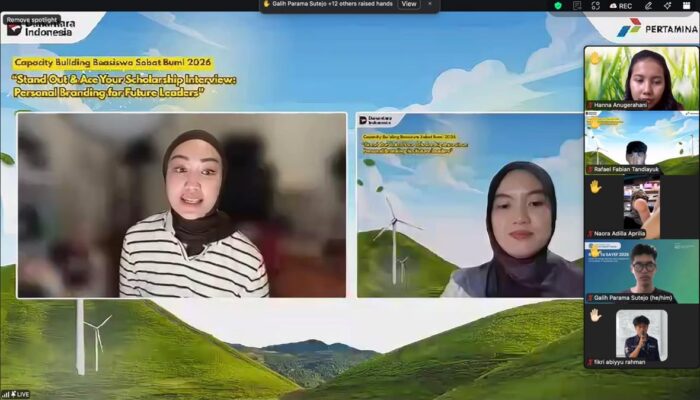The width and height of the screenshot is (700, 400).
Task: Select Naora Adilla Aprilia's video thumbnail
Action: point(642,207)
